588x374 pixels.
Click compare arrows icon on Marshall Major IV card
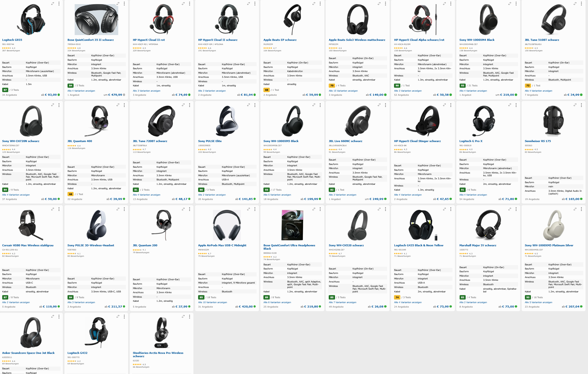509,209
